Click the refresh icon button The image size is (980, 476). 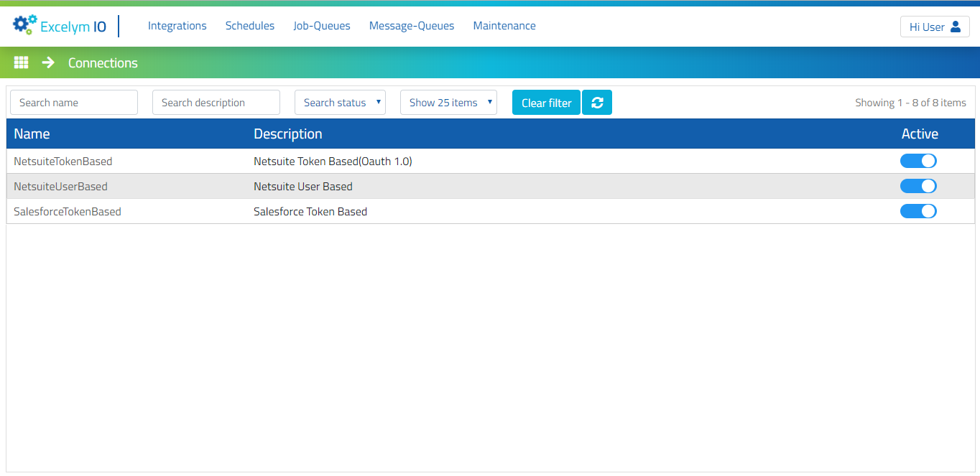click(x=597, y=103)
